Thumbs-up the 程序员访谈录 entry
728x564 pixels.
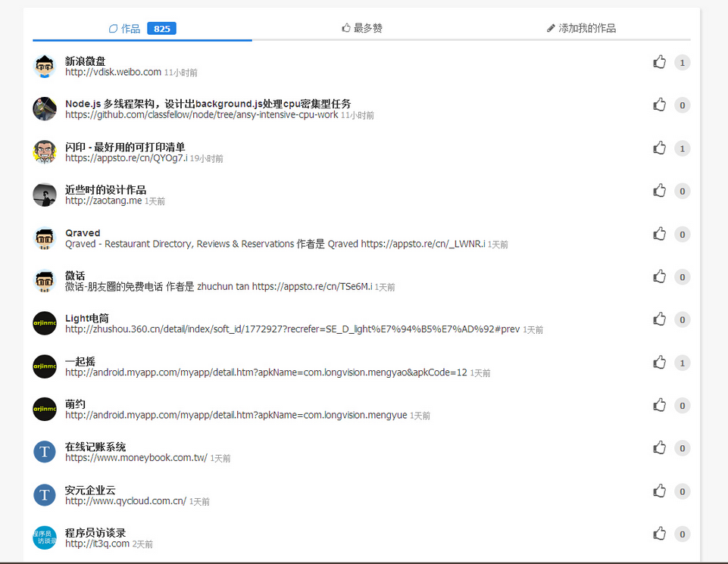659,534
